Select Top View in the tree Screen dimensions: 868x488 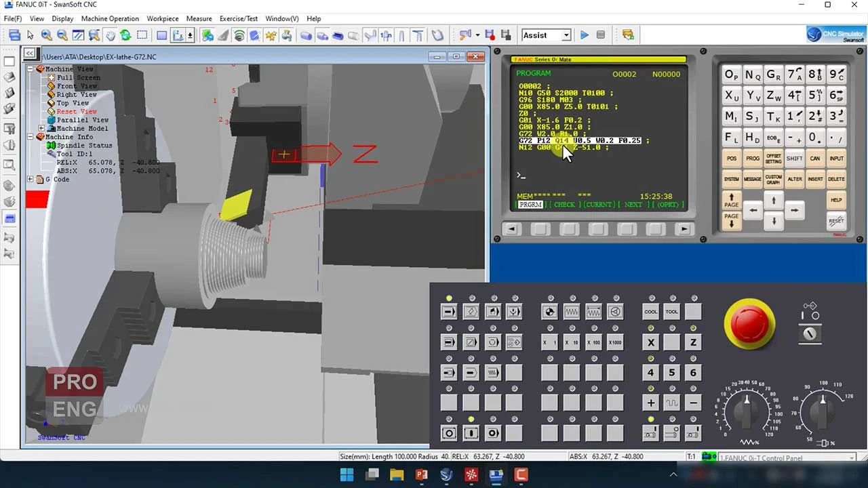73,103
